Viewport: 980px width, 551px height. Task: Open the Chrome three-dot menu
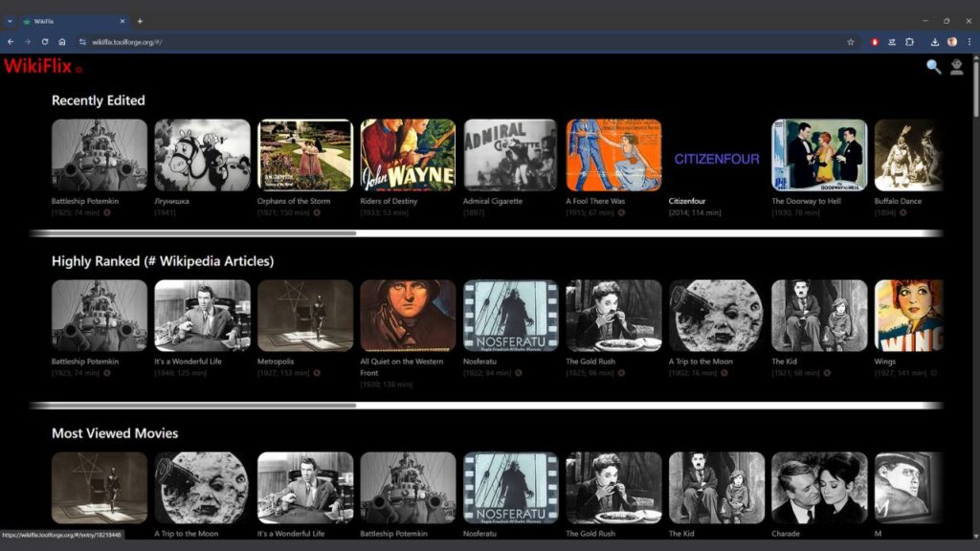(971, 41)
